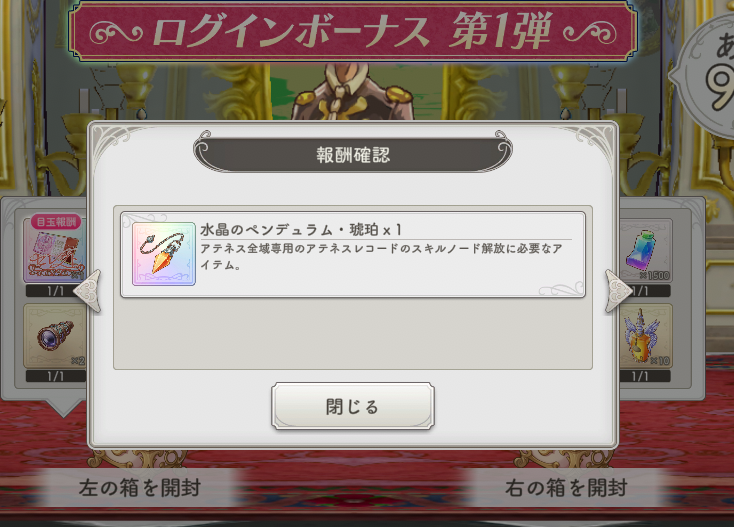Click the remaining days circular badge
Image resolution: width=734 pixels, height=527 pixels.
click(x=705, y=73)
